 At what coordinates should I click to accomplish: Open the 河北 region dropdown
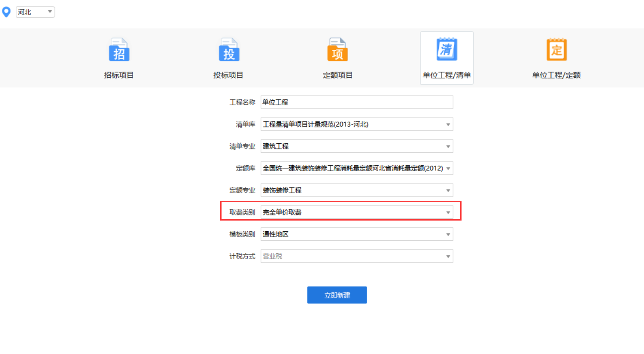(35, 12)
